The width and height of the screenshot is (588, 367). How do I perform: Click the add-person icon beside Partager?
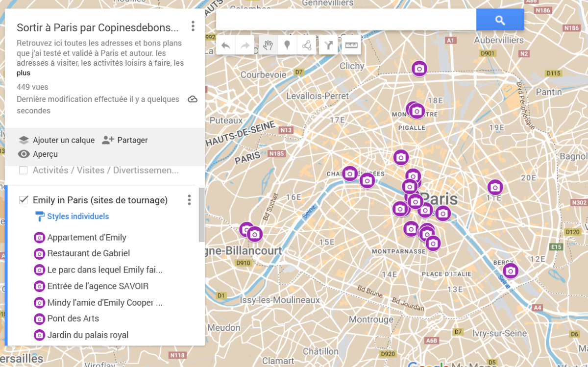click(x=108, y=140)
